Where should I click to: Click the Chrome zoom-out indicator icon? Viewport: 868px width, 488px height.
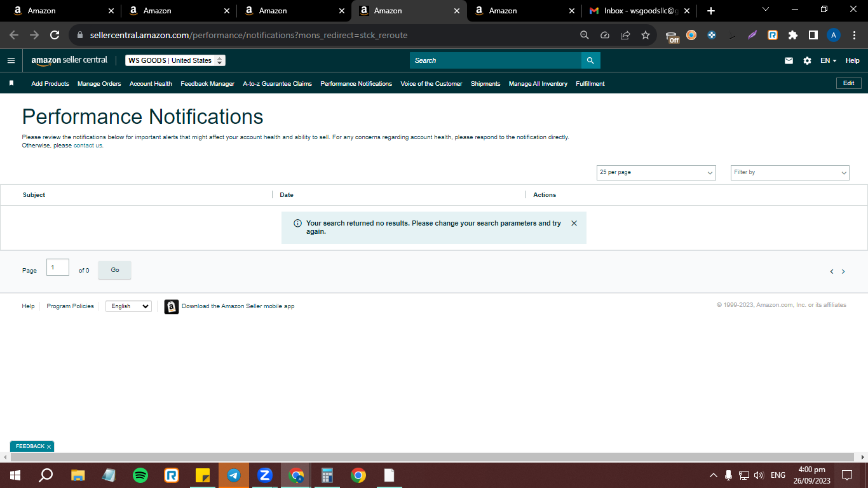tap(585, 36)
